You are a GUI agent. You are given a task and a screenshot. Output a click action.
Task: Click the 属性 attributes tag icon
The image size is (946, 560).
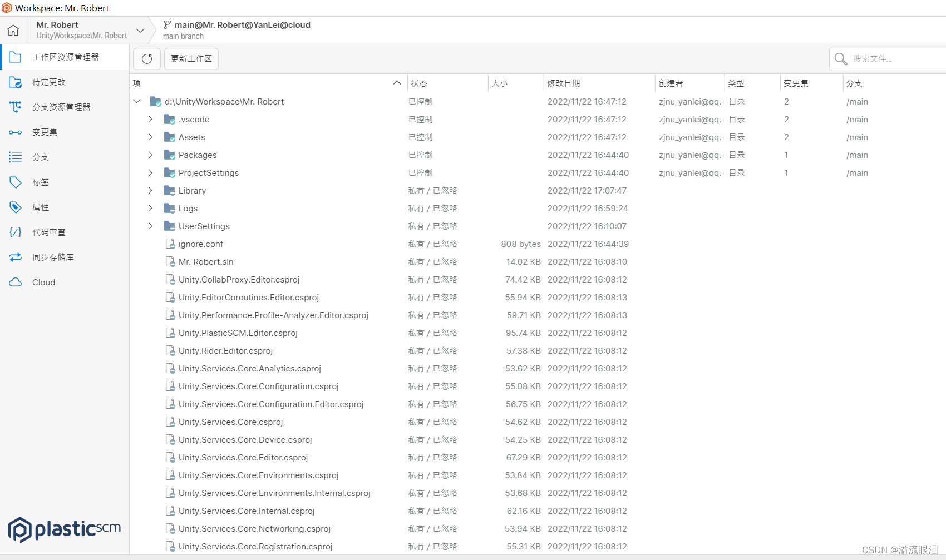pyautogui.click(x=16, y=207)
